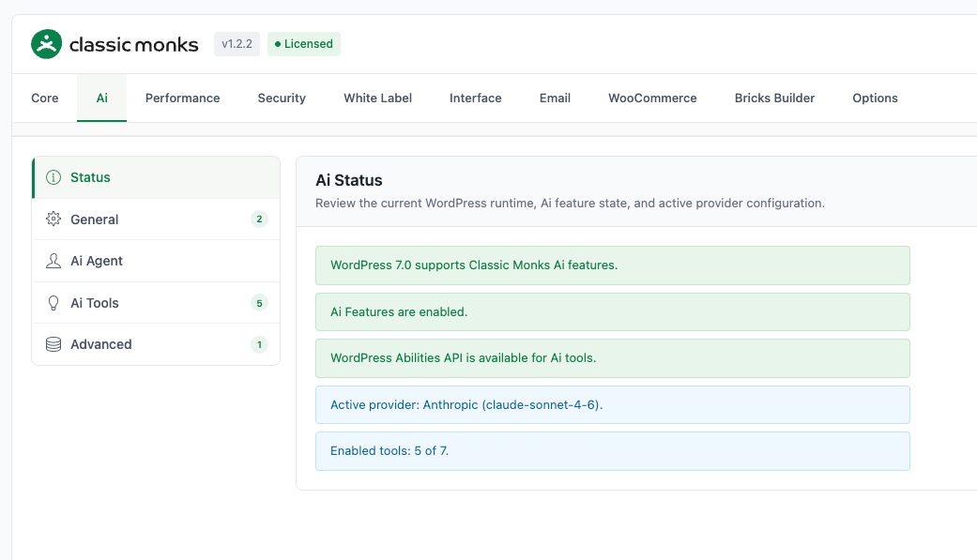Click the 'Ai Features are enabled.' notice
The image size is (977, 560).
[x=613, y=312]
